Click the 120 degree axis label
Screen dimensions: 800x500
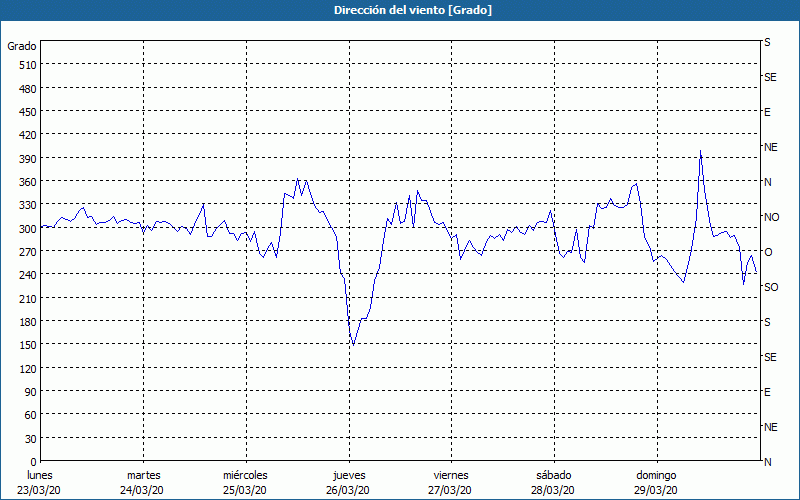28,369
